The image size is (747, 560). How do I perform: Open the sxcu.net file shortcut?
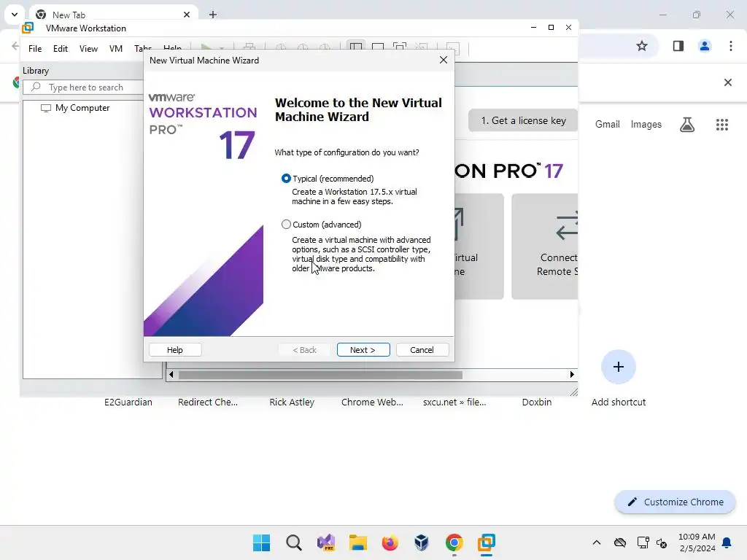pyautogui.click(x=454, y=402)
